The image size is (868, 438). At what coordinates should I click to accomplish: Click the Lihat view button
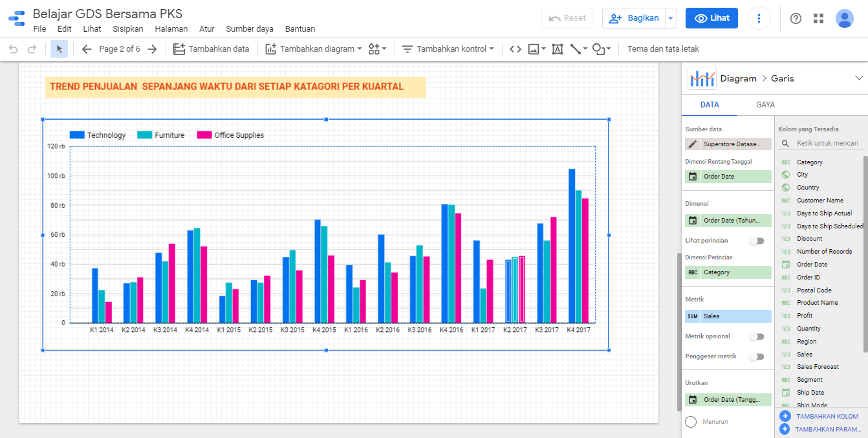pos(711,18)
